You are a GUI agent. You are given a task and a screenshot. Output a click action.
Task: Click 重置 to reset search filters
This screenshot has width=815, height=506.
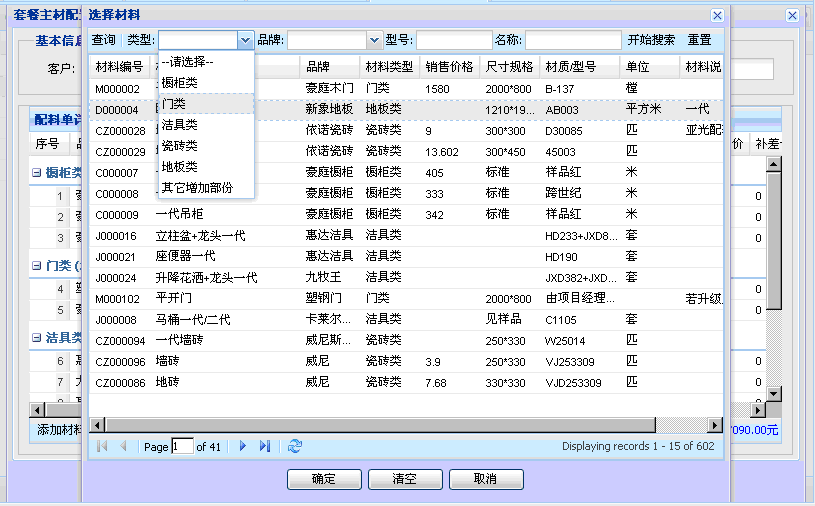pyautogui.click(x=699, y=40)
